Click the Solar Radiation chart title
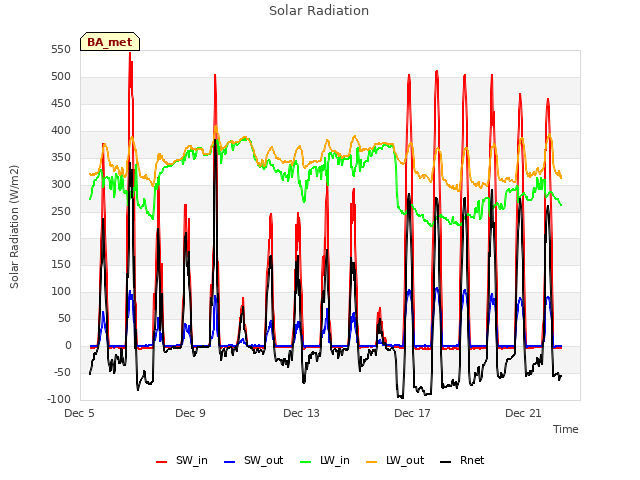640x480 pixels. [319, 11]
